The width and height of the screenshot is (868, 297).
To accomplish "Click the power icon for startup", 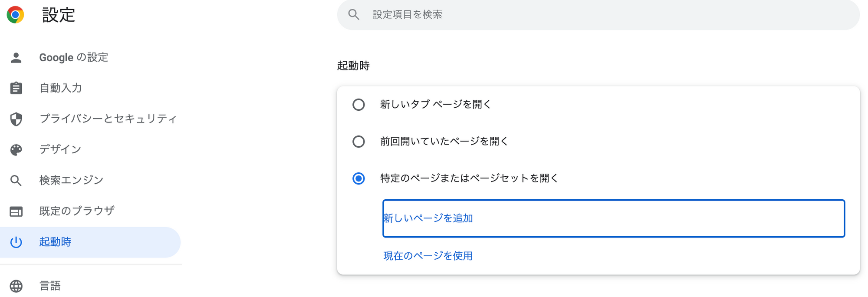I will [16, 242].
